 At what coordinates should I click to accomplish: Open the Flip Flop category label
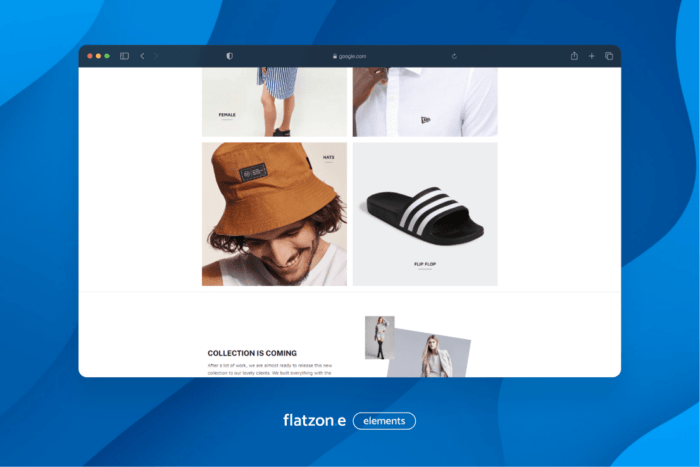425,264
